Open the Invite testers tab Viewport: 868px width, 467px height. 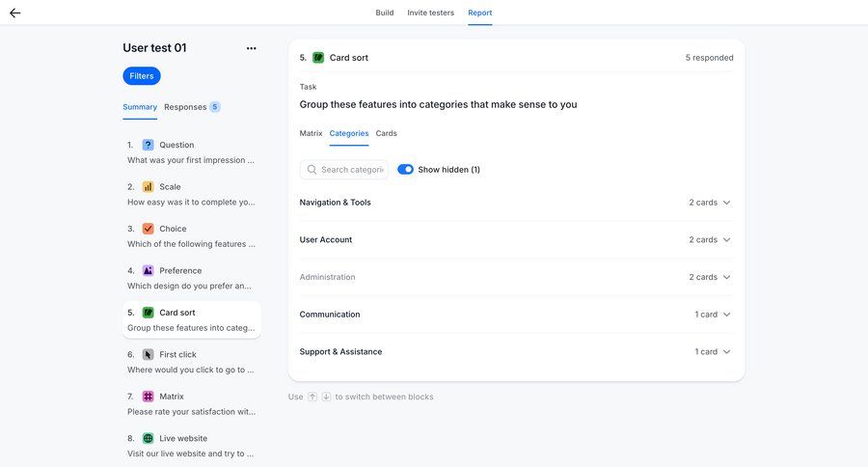click(x=430, y=13)
